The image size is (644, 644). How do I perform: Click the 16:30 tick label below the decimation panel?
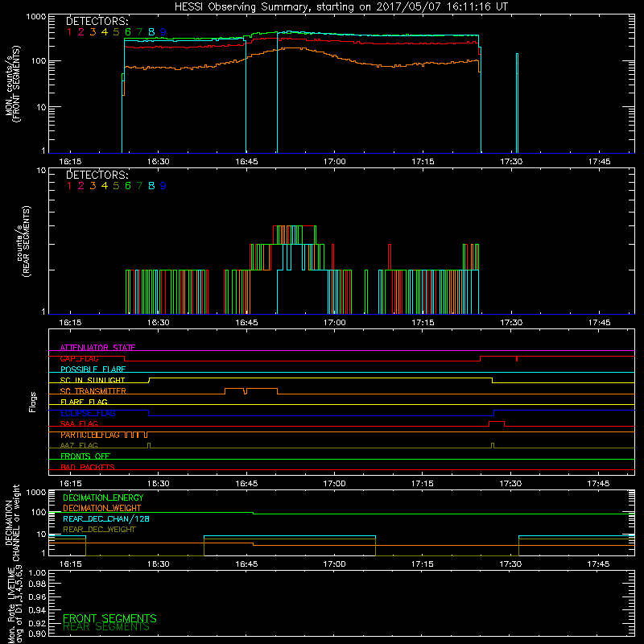click(158, 564)
